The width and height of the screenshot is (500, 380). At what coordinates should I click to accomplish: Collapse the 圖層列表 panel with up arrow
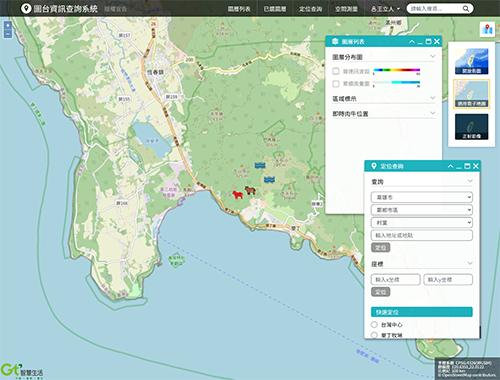coord(412,42)
